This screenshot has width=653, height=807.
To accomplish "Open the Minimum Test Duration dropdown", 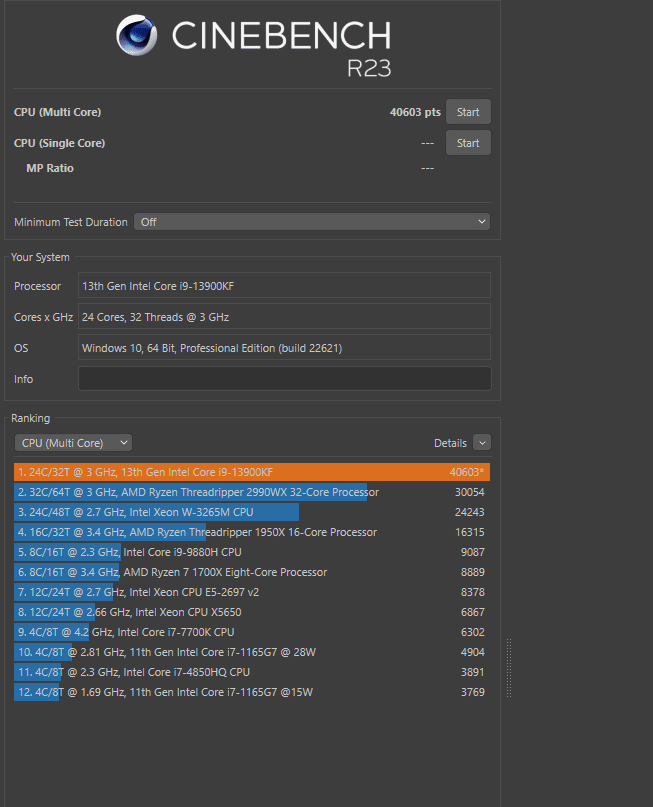I will pos(312,222).
